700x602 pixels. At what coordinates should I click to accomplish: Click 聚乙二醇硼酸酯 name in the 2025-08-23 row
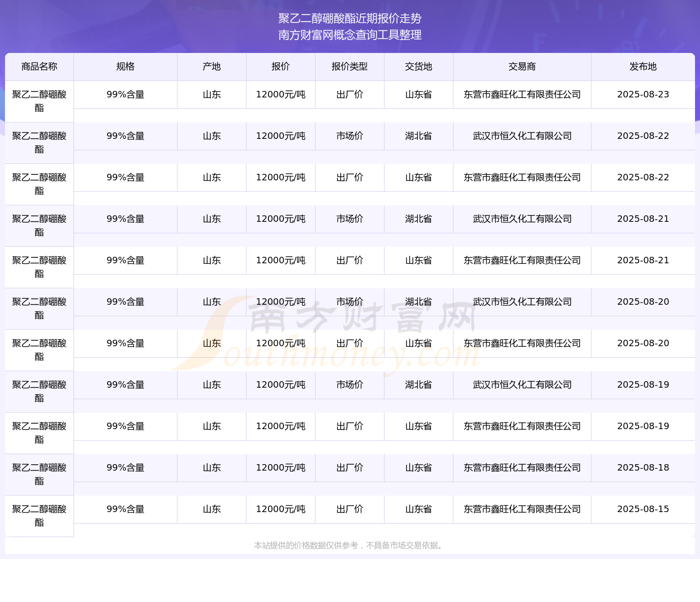click(x=39, y=101)
